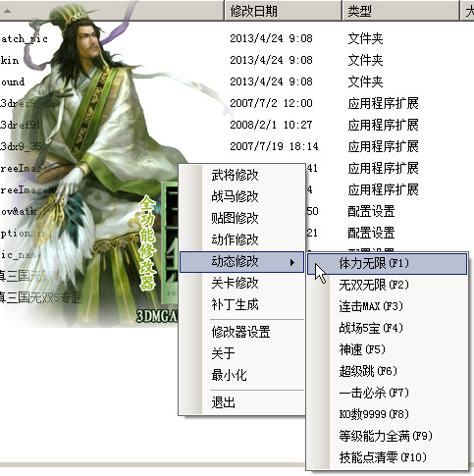Click 配置设置 type in the ov&atk row

pyautogui.click(x=371, y=211)
